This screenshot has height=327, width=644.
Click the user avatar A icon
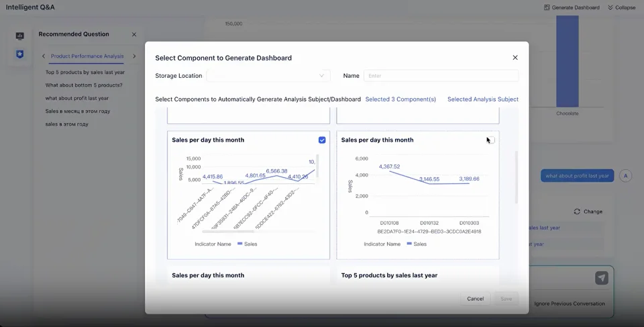[626, 176]
